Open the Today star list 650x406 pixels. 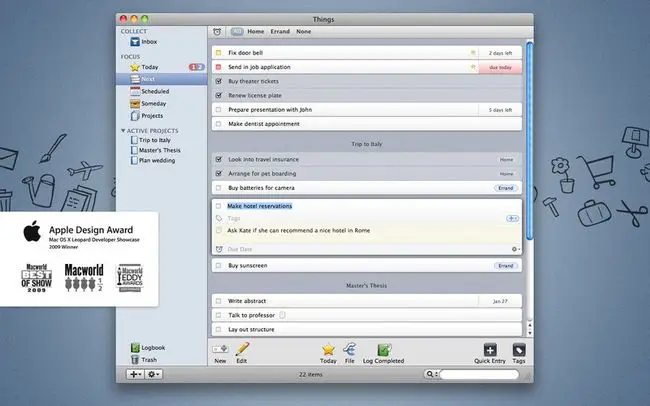[x=144, y=67]
